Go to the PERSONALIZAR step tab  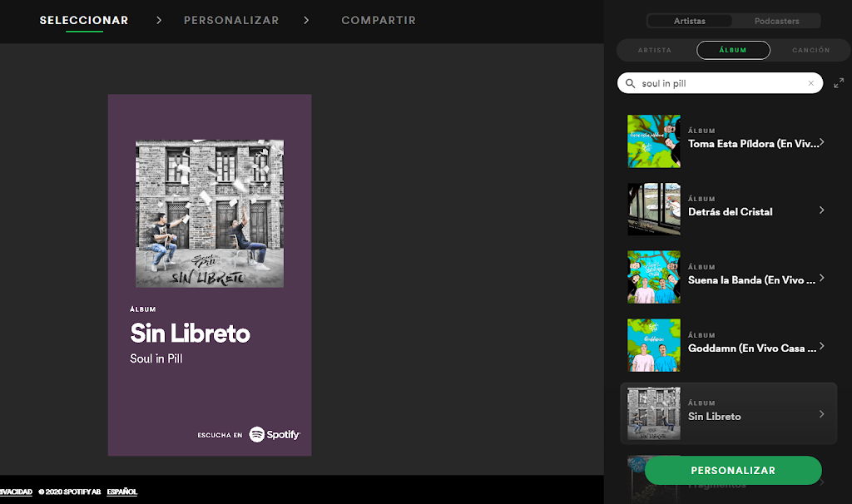(231, 21)
